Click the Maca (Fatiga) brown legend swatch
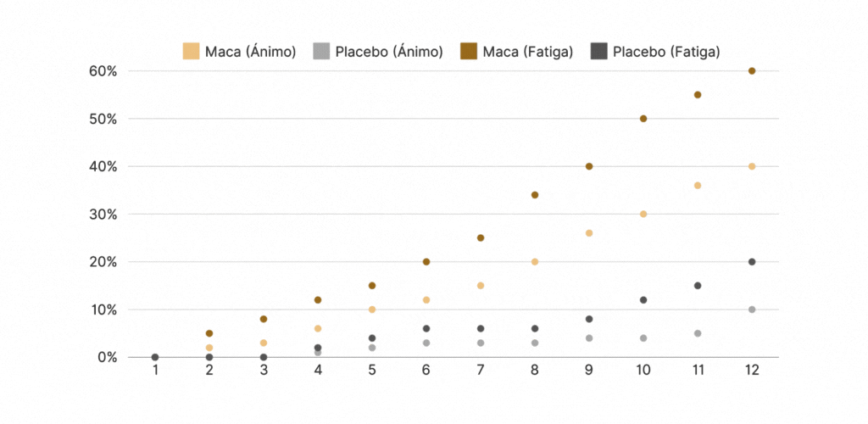 tap(469, 52)
